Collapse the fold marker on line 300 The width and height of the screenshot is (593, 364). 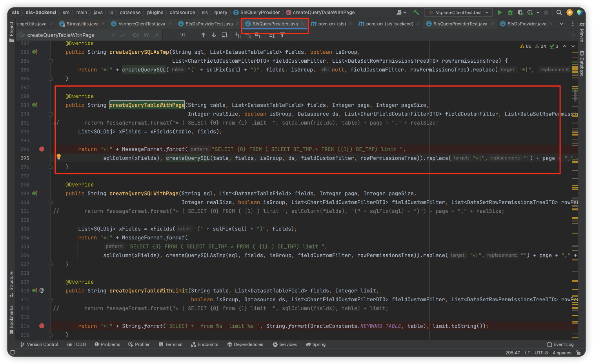[51, 202]
